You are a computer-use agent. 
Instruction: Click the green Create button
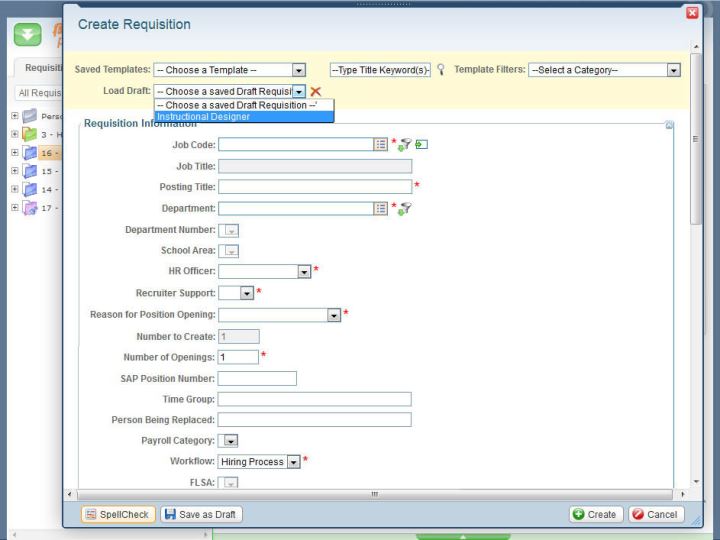(x=594, y=514)
